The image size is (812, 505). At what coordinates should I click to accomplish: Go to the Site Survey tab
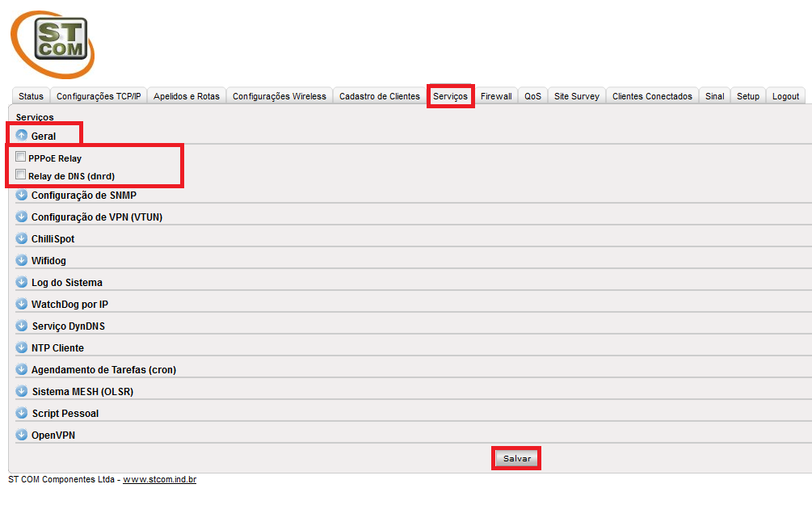pyautogui.click(x=576, y=96)
